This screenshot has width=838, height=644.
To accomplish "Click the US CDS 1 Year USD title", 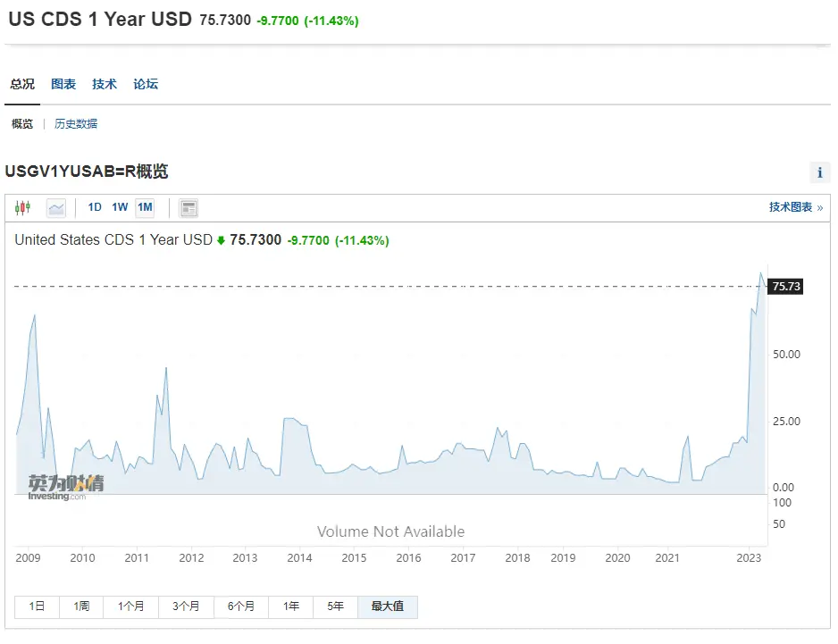I will coord(100,20).
